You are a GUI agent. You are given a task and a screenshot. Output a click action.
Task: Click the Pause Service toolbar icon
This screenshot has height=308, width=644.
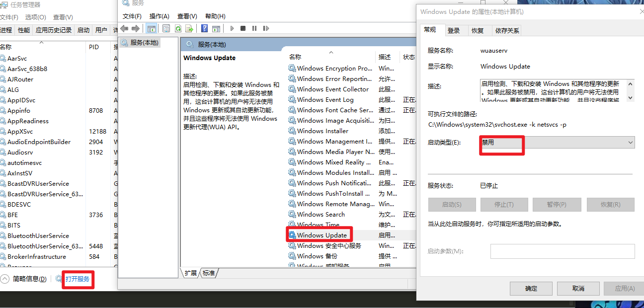pos(254,28)
